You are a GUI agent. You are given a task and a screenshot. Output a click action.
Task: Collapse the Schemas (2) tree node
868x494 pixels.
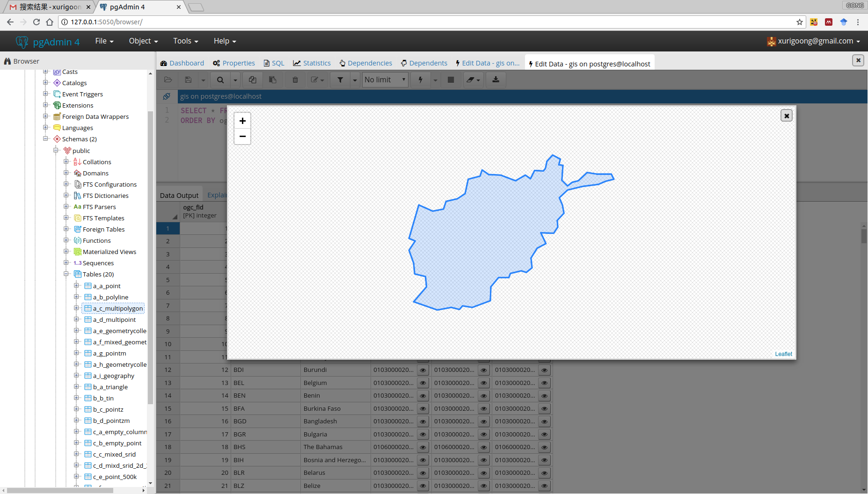(x=45, y=139)
